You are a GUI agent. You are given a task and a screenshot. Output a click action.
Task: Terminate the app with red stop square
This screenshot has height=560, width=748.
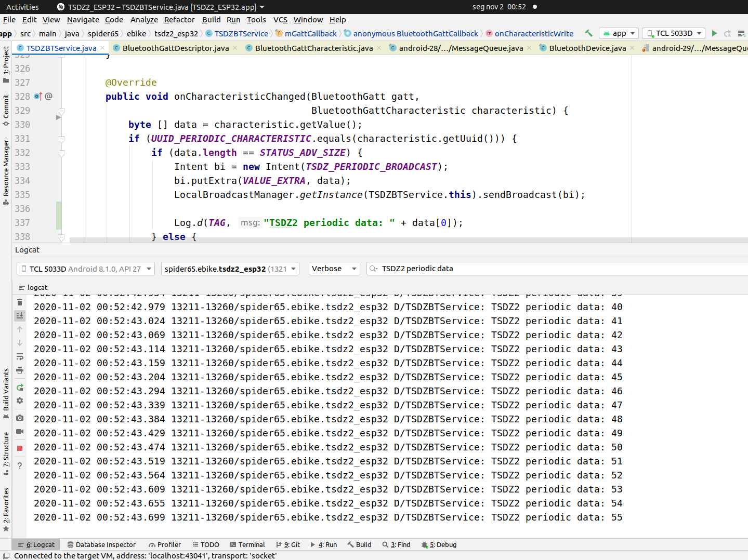click(x=20, y=448)
